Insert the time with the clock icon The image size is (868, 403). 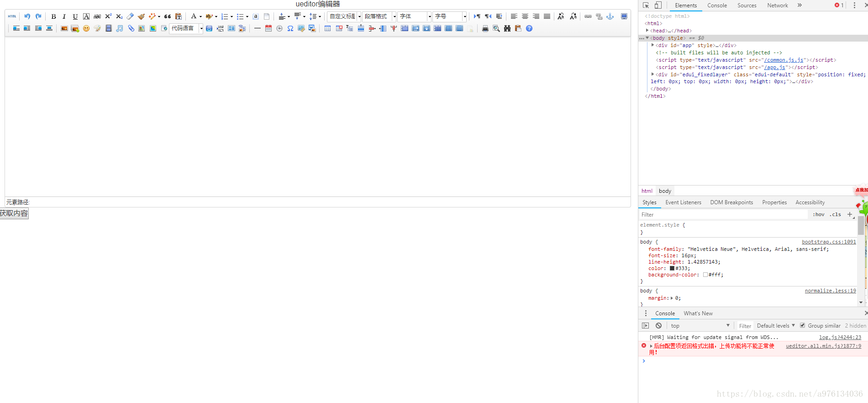coord(279,28)
